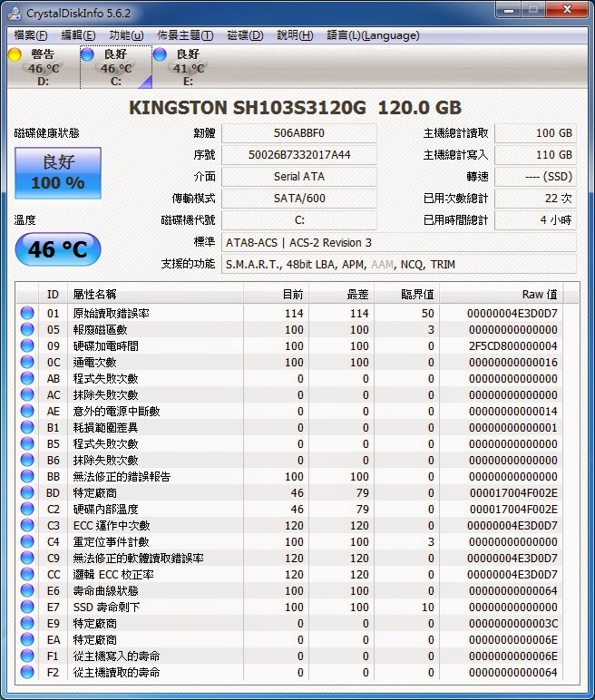
Task: Select the C: drive tab at 46 °C
Action: click(x=116, y=67)
